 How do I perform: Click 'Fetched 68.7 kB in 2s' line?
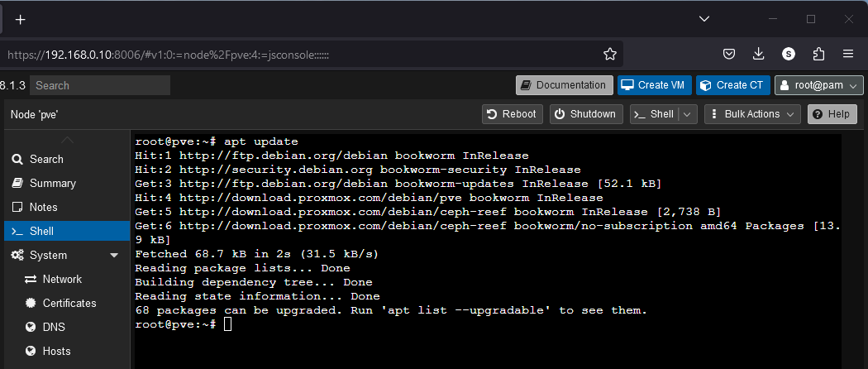tap(256, 254)
